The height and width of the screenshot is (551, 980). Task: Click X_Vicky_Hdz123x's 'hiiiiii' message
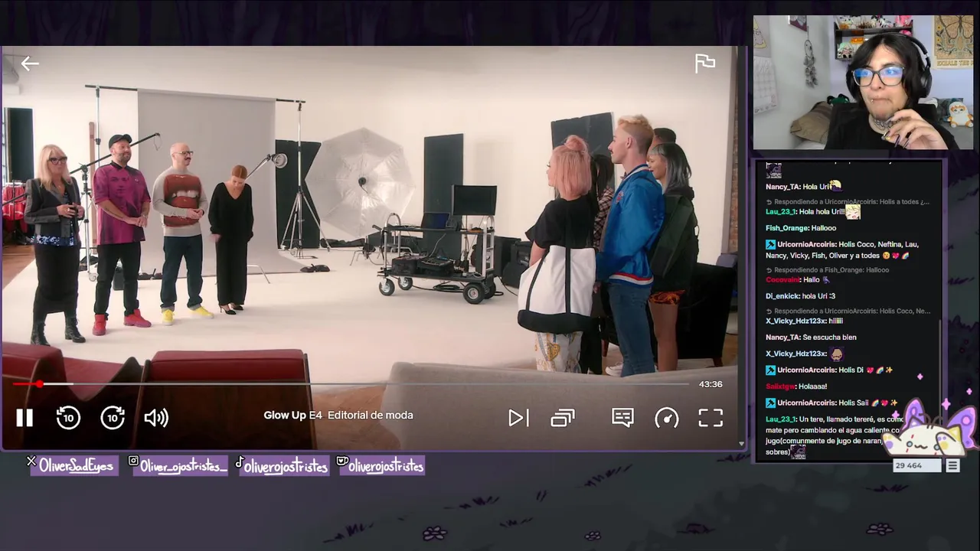click(x=804, y=321)
